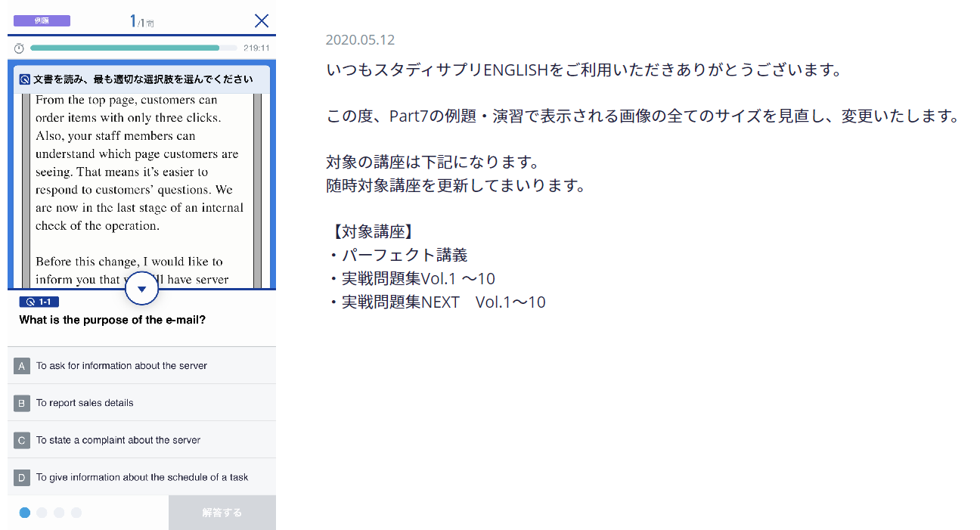
Task: Close the example question with the X
Action: pyautogui.click(x=262, y=20)
